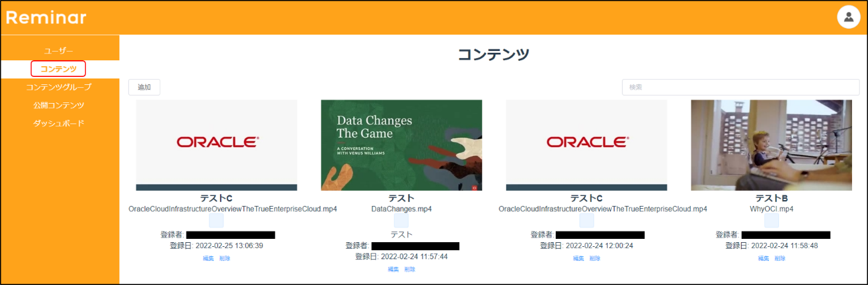Click 編集 under the DataChanges.mp4 card
Viewport: 868px width, 285px height.
point(393,270)
